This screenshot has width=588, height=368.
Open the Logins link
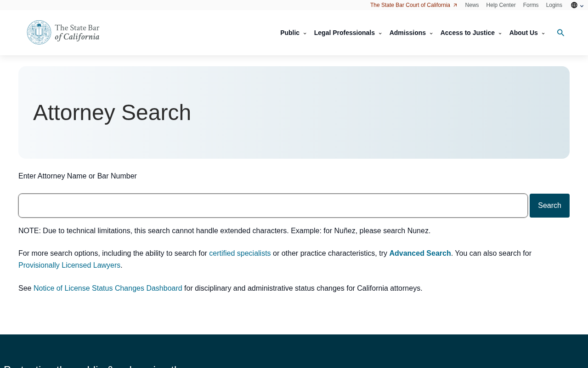pos(554,5)
